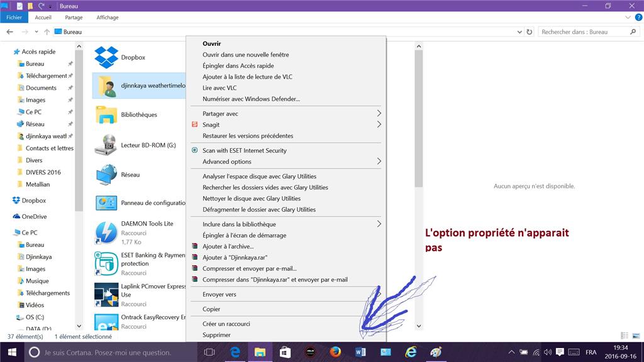Click the file list vertical scrollbar
Screen dimensions: 644x362
418,119
